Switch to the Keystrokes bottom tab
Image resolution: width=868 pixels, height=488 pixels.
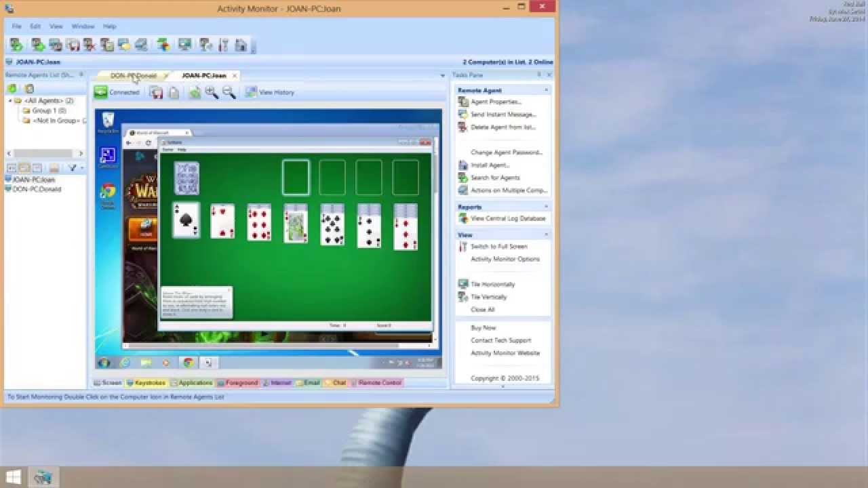click(x=145, y=383)
